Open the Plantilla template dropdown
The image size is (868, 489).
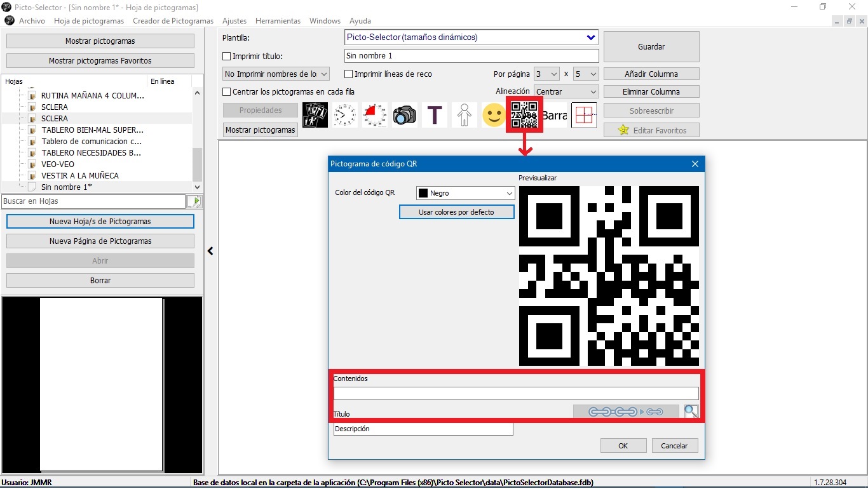592,37
